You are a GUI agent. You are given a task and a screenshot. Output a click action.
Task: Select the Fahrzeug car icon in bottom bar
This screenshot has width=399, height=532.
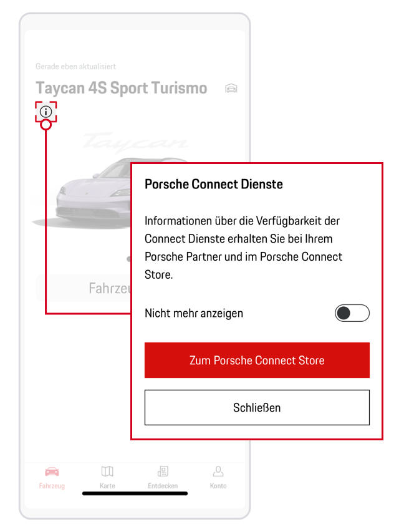coord(52,472)
